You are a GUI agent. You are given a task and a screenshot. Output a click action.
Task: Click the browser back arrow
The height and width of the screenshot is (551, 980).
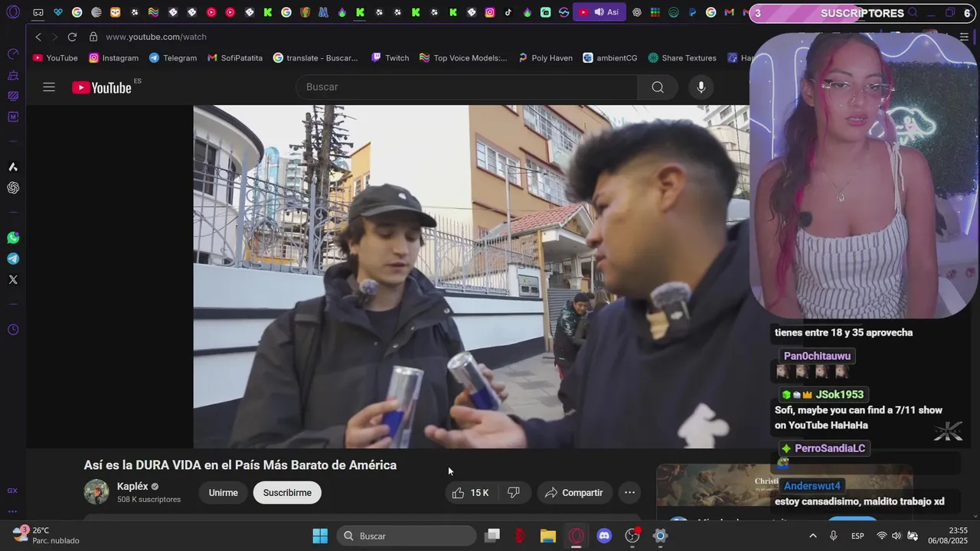click(38, 37)
